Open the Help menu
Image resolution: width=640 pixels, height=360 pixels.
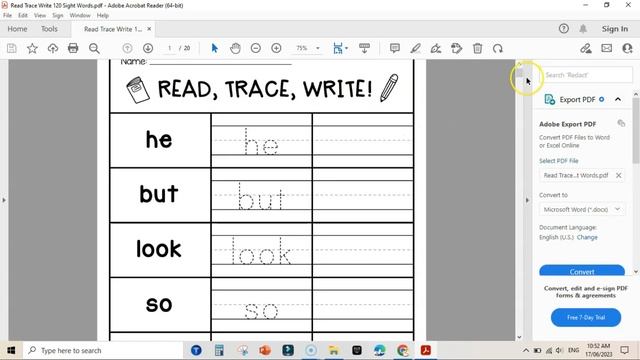103,16
